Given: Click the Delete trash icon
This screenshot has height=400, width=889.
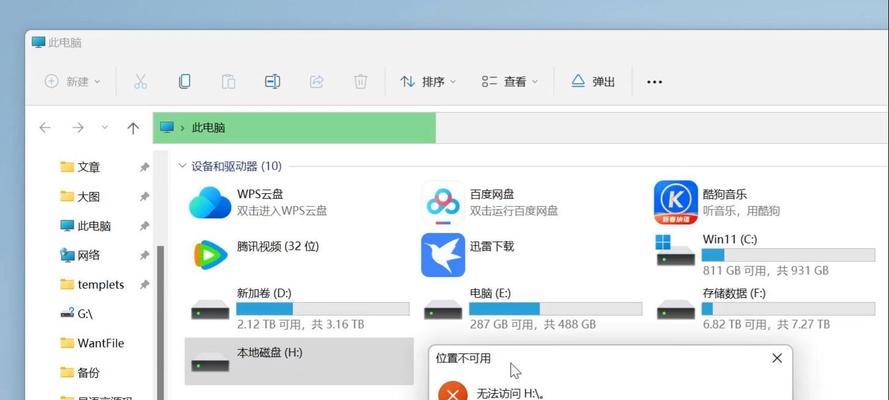Looking at the screenshot, I should click(360, 82).
